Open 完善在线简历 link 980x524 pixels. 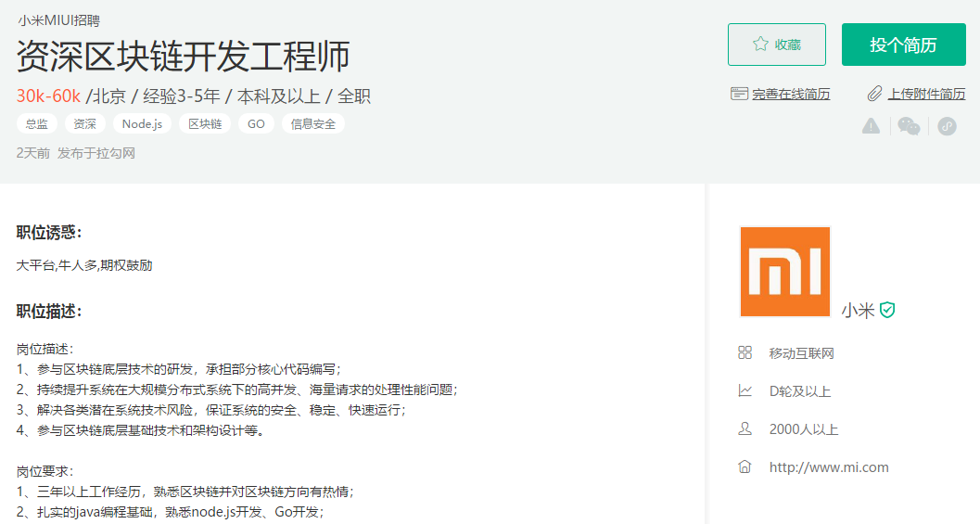[x=791, y=95]
